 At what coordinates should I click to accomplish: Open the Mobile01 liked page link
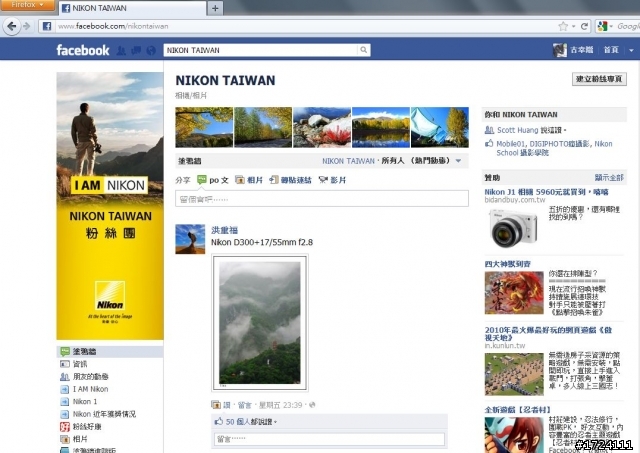(x=512, y=144)
